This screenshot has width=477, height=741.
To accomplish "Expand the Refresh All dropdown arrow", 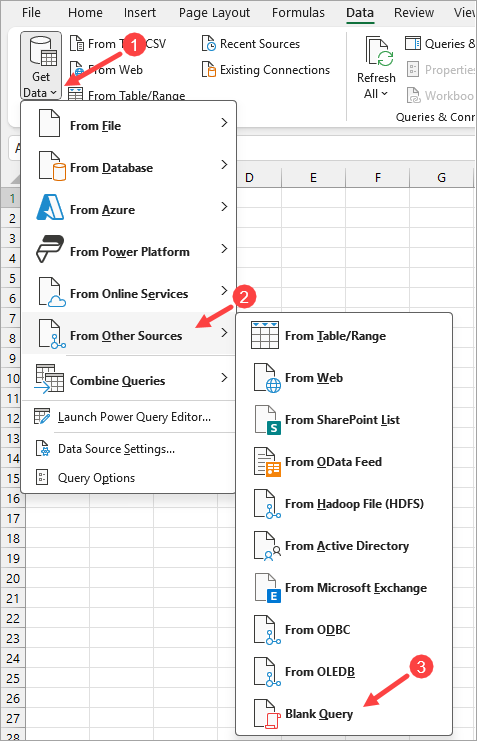I will coord(384,94).
